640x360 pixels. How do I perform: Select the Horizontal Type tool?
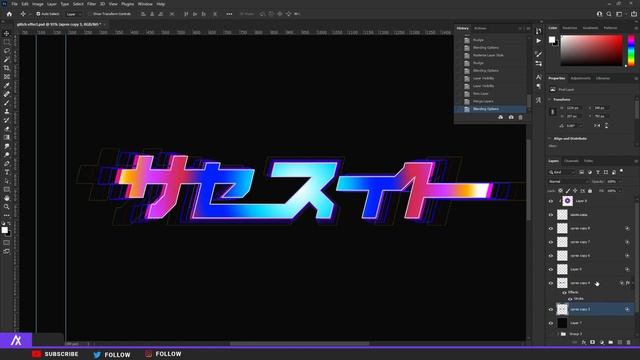[7, 172]
